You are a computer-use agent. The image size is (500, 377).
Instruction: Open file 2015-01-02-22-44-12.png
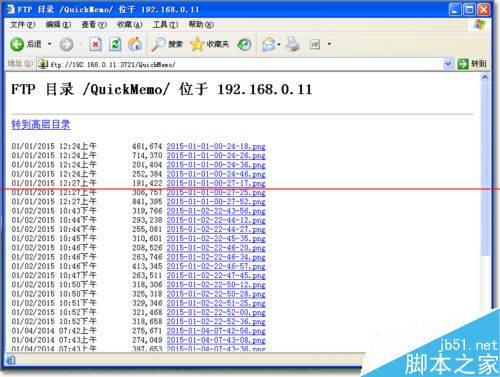tap(216, 220)
